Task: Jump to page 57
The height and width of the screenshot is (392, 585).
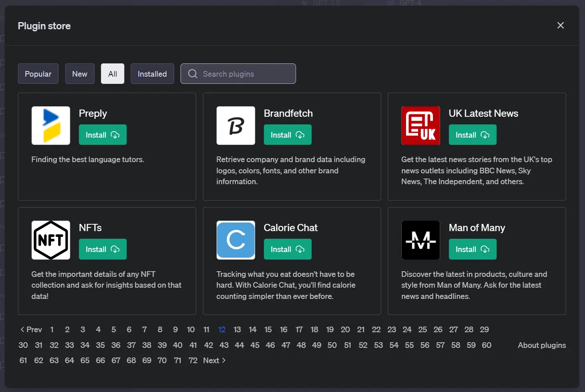Action: (x=440, y=345)
